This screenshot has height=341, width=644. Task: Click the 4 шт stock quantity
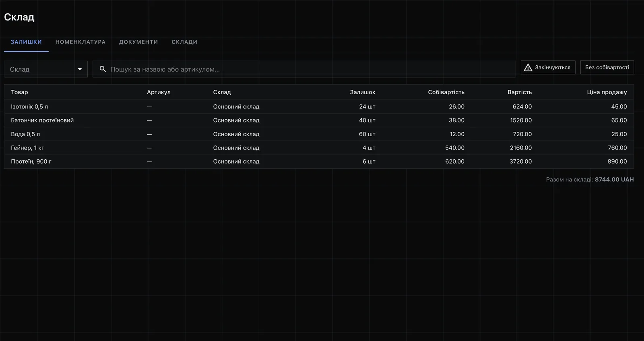[369, 148]
